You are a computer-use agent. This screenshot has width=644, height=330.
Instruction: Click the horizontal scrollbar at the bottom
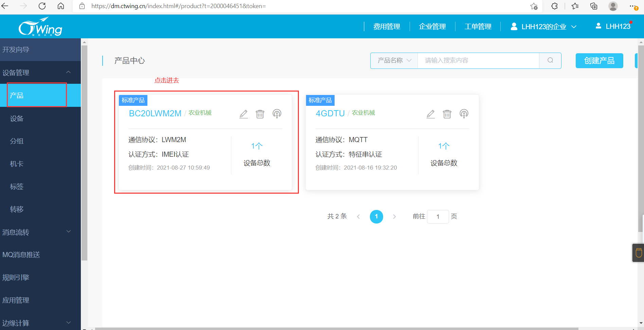click(x=336, y=329)
